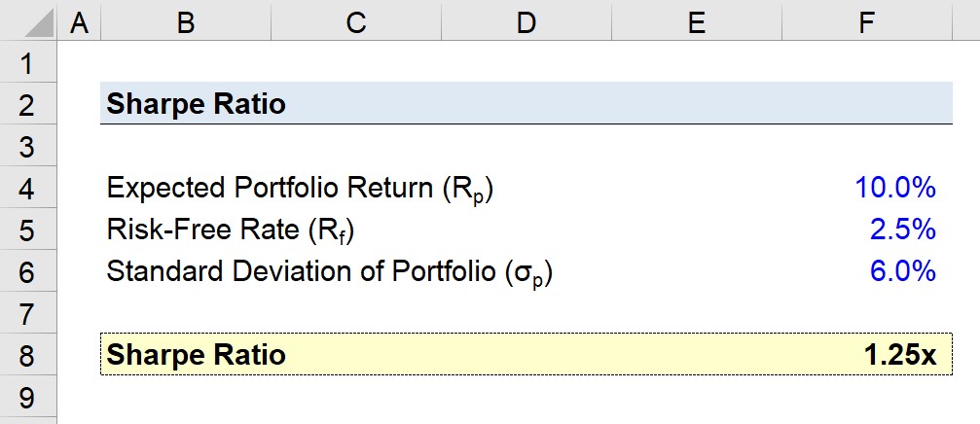Click the 2.5% value cell
The width and height of the screenshot is (980, 424).
867,230
